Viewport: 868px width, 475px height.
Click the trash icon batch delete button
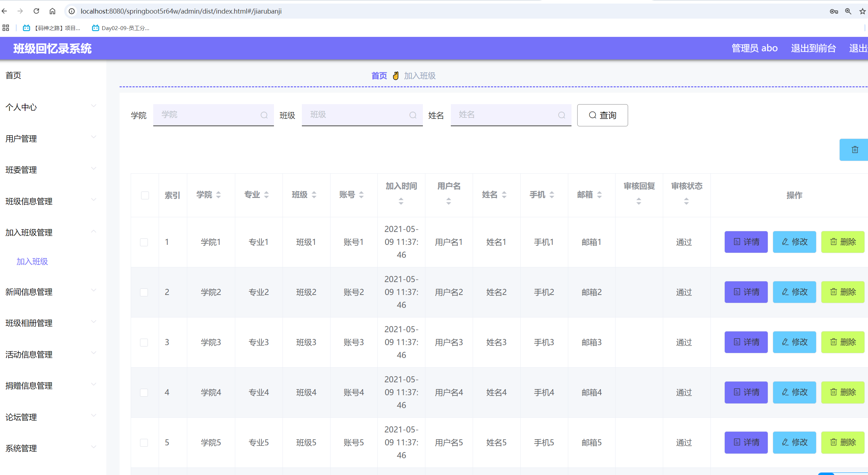[x=854, y=150]
